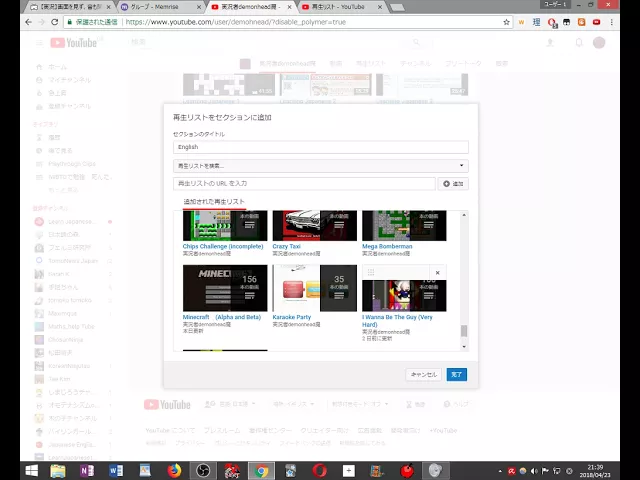This screenshot has width=640, height=480.
Task: Select the 追加された再生リスト tab in the dialog
Action: point(214,202)
